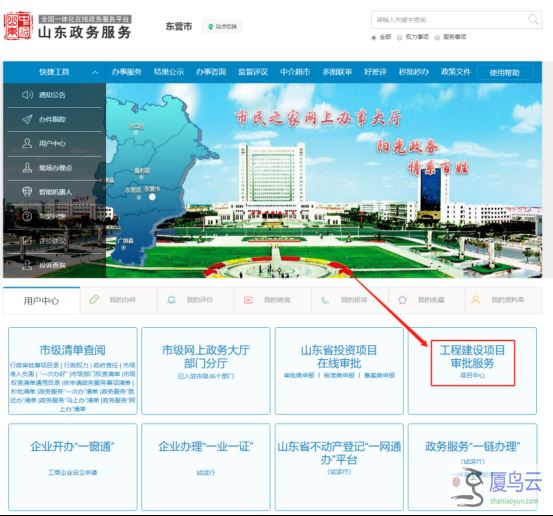The height and width of the screenshot is (516, 553).
Task: Focus the keyword search input field
Action: coord(449,20)
